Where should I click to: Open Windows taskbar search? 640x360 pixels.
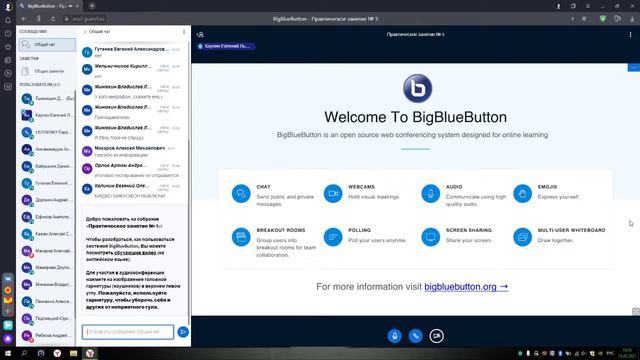[24, 353]
